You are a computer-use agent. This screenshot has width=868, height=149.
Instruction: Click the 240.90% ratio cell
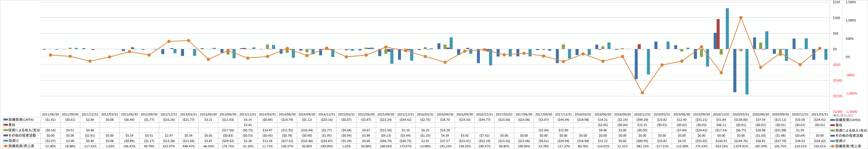pos(327,146)
